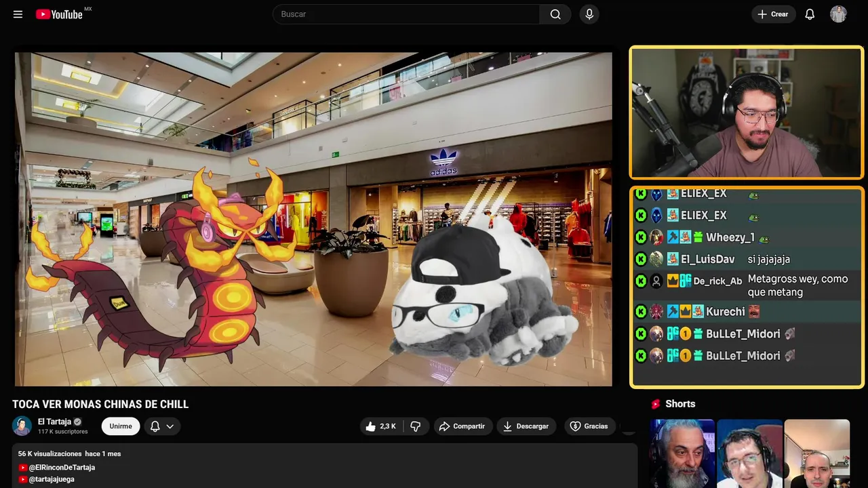Screen dimensions: 868x488
Task: Click the Shorts heading text
Action: click(x=680, y=404)
